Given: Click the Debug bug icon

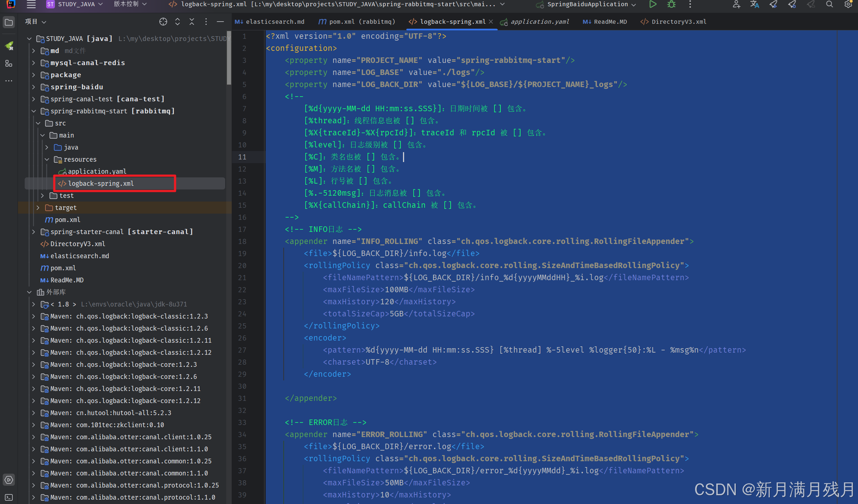Looking at the screenshot, I should point(671,4).
